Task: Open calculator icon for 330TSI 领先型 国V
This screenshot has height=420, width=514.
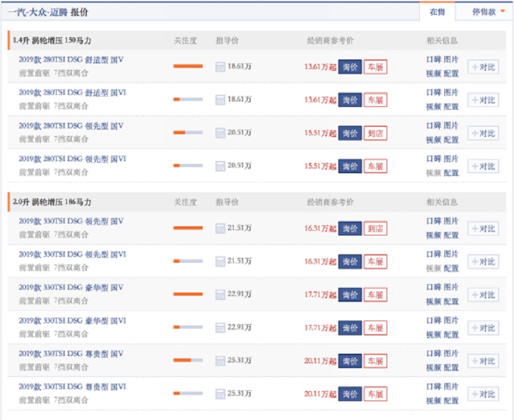Action: 220,228
